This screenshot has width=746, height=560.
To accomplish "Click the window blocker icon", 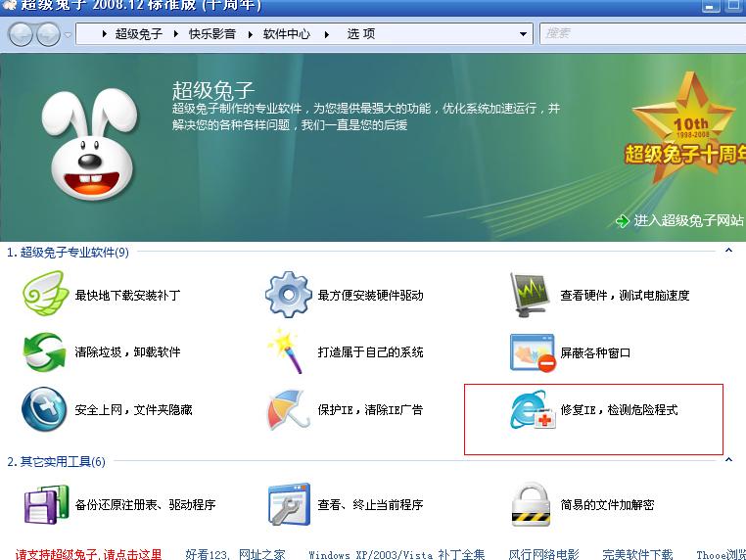I will point(533,353).
